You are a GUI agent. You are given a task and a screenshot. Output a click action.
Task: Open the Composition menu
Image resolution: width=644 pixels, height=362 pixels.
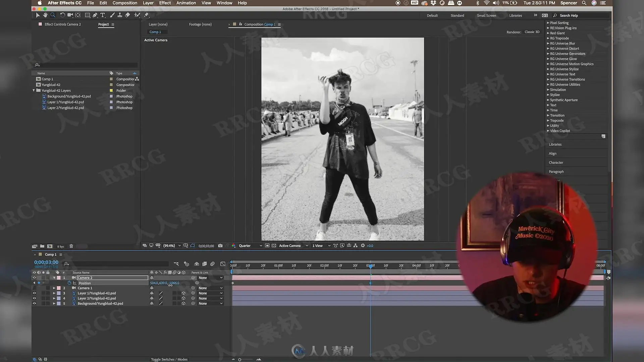pyautogui.click(x=125, y=3)
